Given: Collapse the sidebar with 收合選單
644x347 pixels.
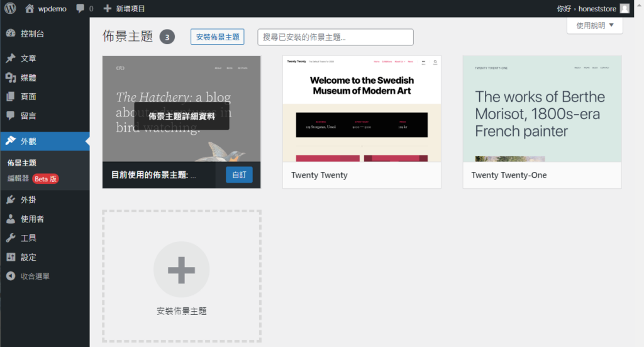Looking at the screenshot, I should point(35,276).
